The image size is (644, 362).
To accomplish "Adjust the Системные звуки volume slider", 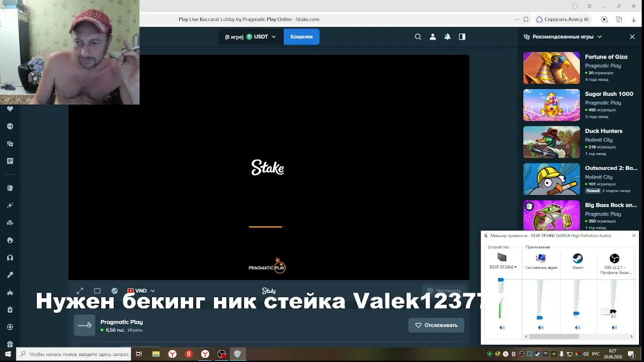I will 540,318.
